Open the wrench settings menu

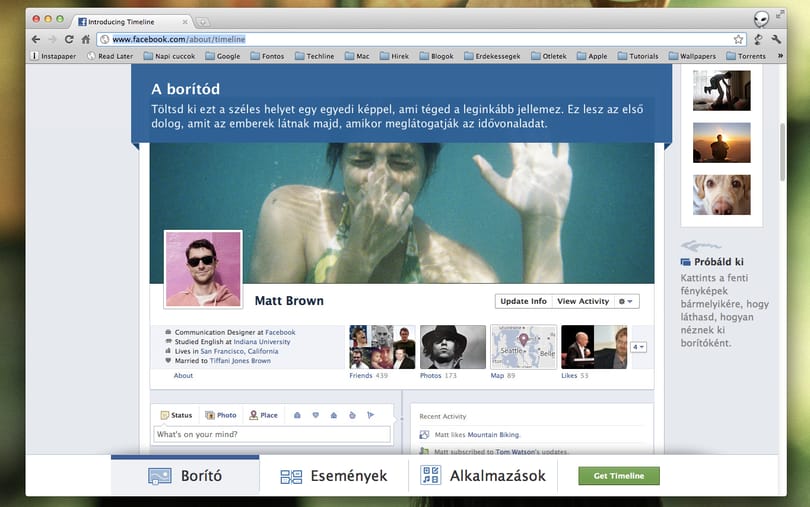coord(776,39)
